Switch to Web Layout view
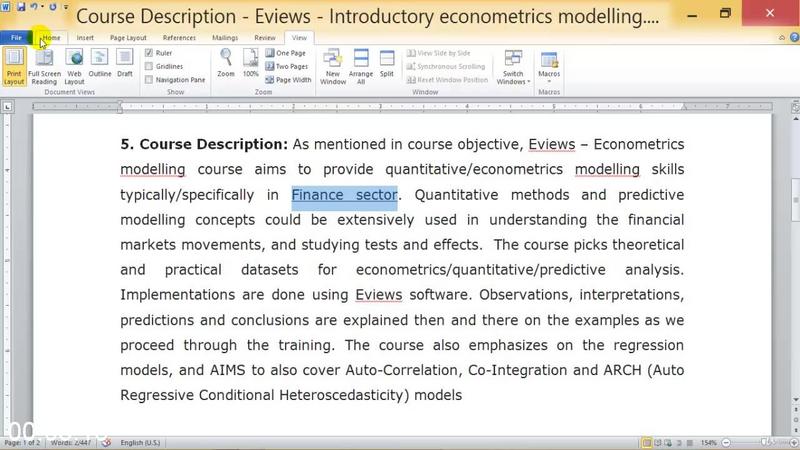 pyautogui.click(x=74, y=67)
